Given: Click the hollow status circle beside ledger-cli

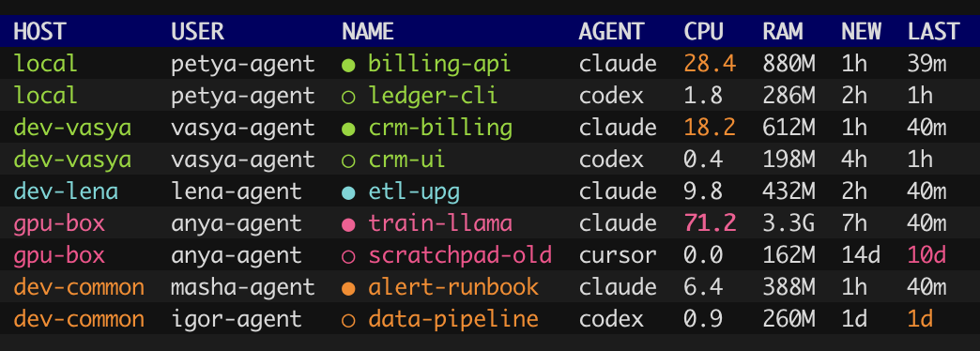Looking at the screenshot, I should click(349, 96).
